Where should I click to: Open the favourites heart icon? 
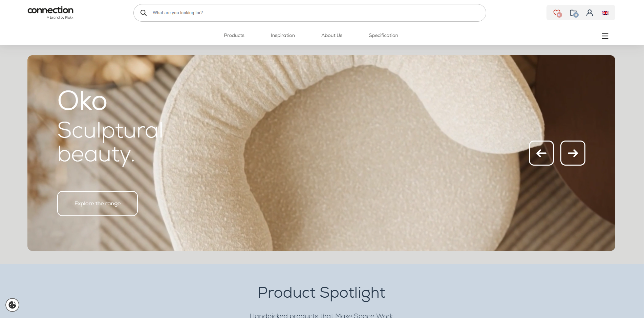tap(557, 13)
